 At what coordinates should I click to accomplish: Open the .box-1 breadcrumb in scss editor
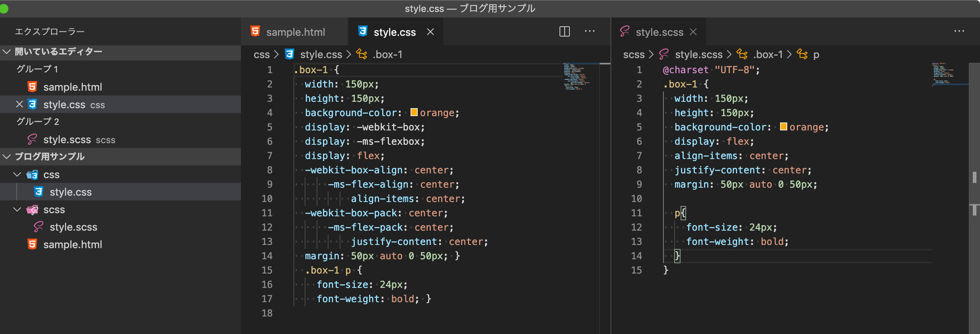(768, 54)
